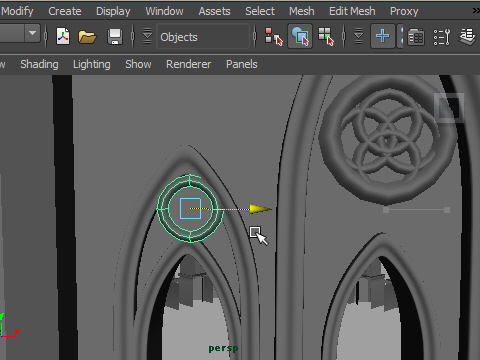Open the Shading panel menu

pyautogui.click(x=39, y=64)
